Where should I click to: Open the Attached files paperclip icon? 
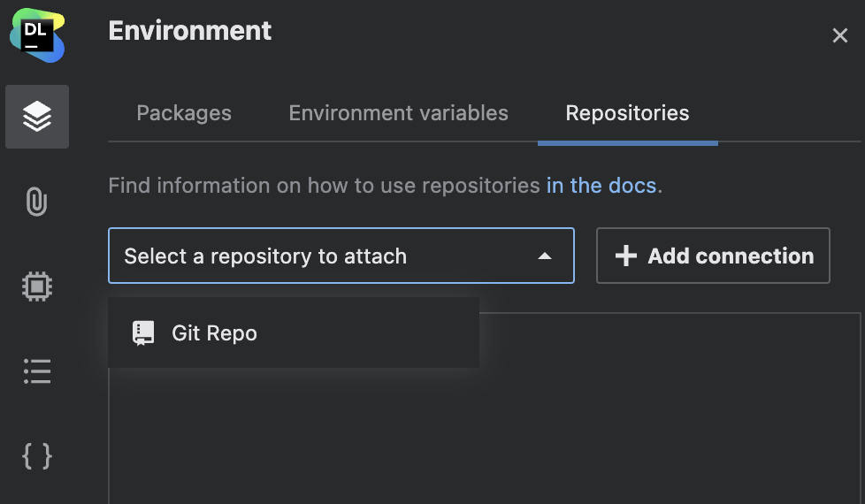37,201
